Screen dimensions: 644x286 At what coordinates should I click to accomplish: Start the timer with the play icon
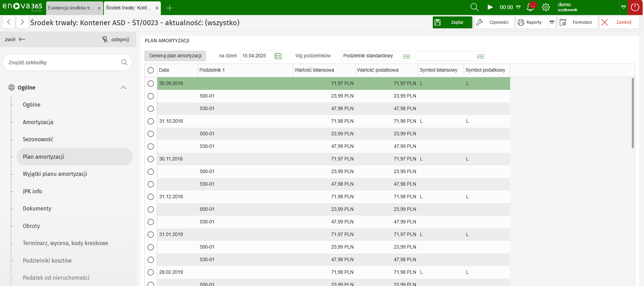coord(490,7)
